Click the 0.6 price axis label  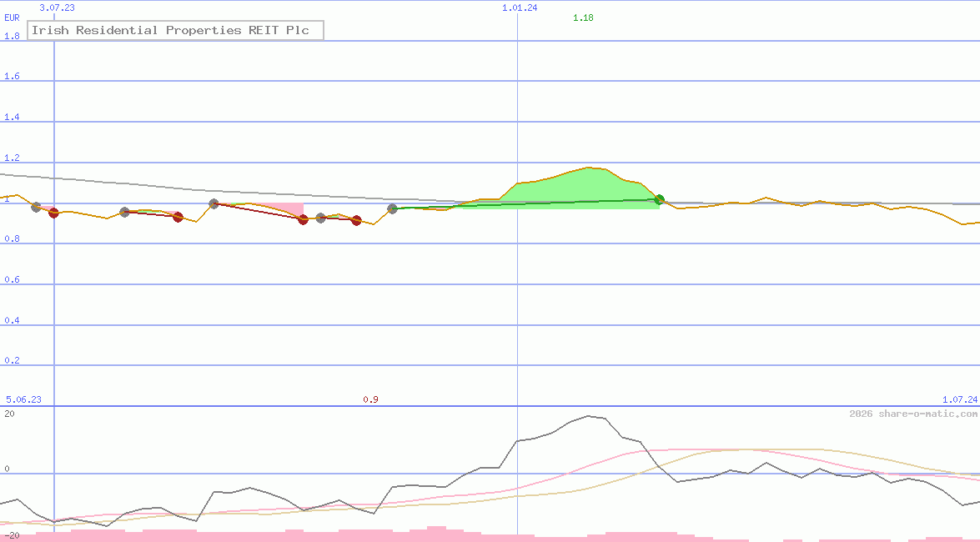pyautogui.click(x=12, y=279)
